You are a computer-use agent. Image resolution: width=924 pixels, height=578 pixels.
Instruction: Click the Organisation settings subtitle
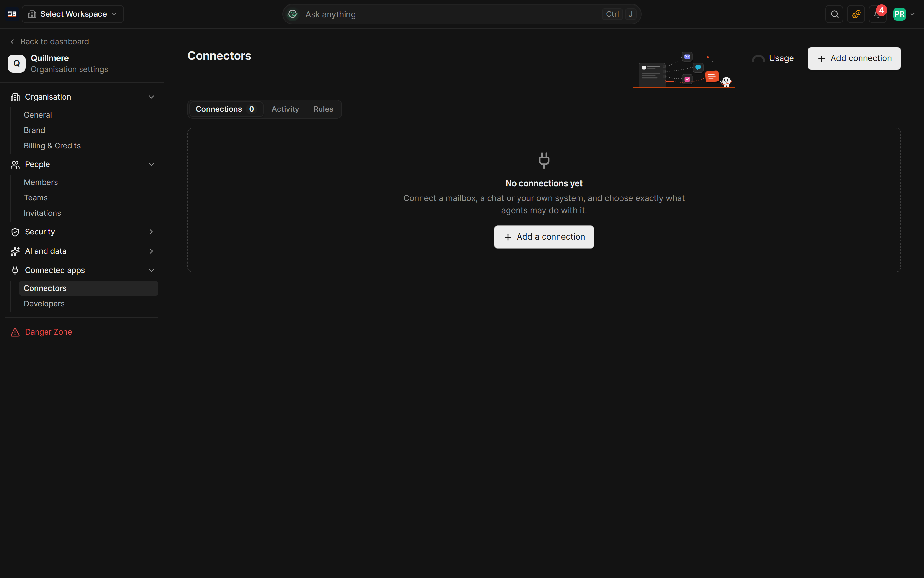coord(70,69)
